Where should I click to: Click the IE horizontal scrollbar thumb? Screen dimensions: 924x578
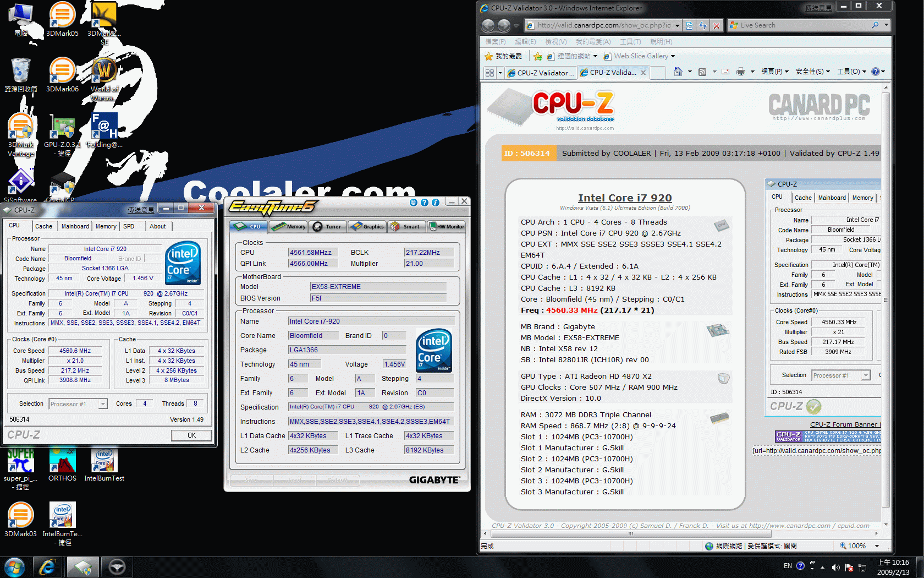(x=631, y=533)
